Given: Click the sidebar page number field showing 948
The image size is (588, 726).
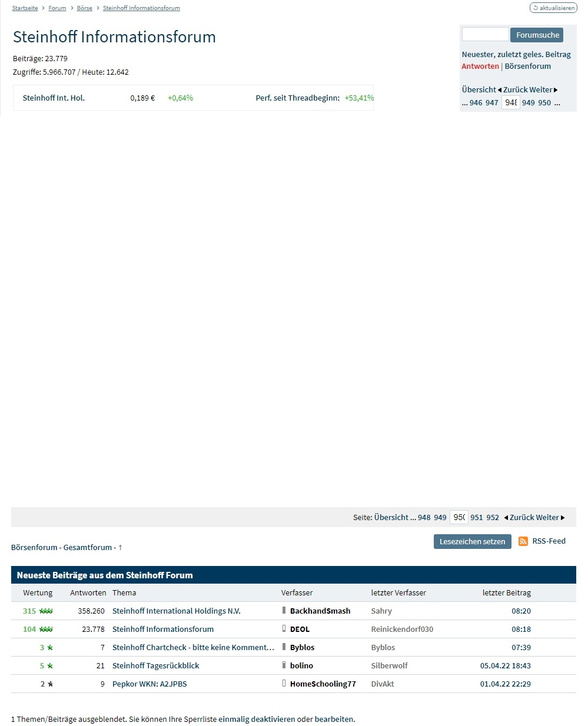Looking at the screenshot, I should 511,102.
